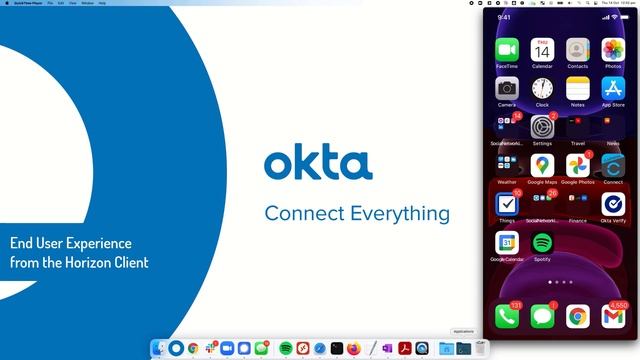Open OneNote from the Mac dock
The height and width of the screenshot is (360, 640).
pos(388,349)
